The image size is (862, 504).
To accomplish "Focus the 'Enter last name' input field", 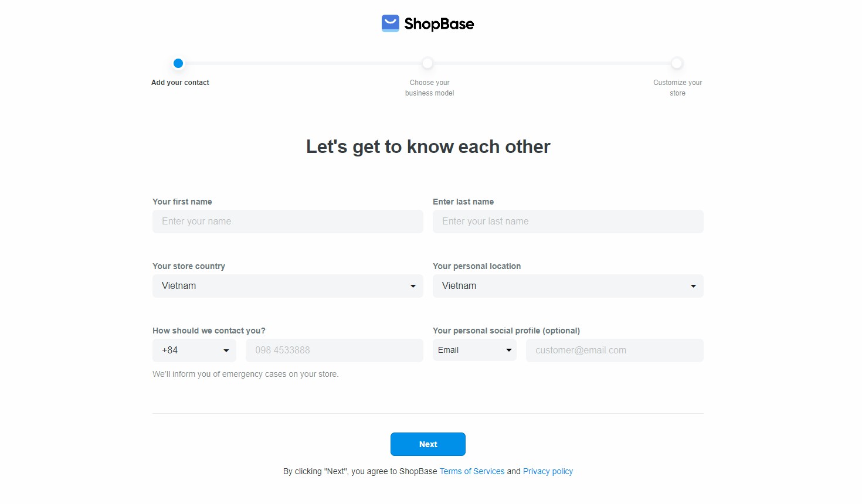I will coord(568,222).
